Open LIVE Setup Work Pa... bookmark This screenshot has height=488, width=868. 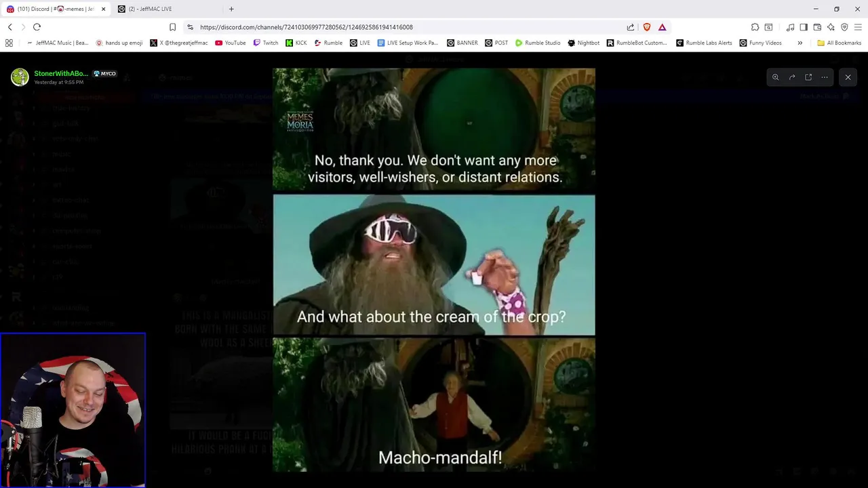pyautogui.click(x=408, y=43)
